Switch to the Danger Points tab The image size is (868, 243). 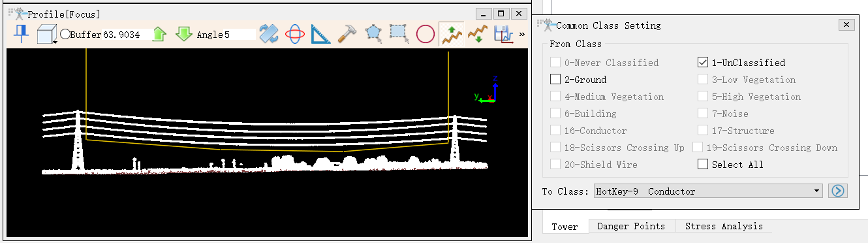click(631, 226)
